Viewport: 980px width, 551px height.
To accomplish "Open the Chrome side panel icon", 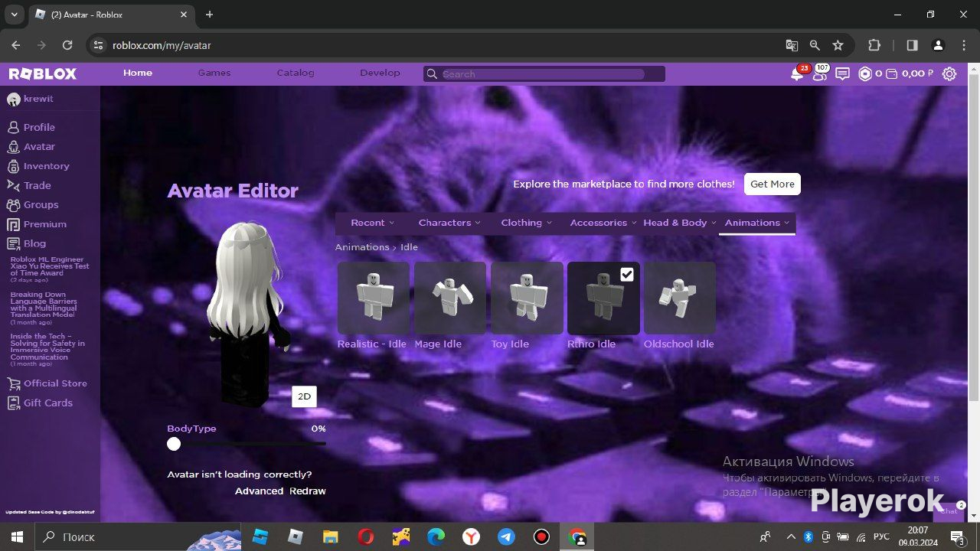I will tap(912, 45).
